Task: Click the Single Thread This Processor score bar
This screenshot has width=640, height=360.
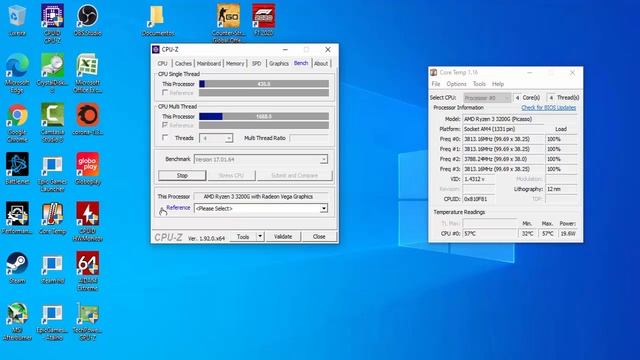Action: pyautogui.click(x=264, y=84)
